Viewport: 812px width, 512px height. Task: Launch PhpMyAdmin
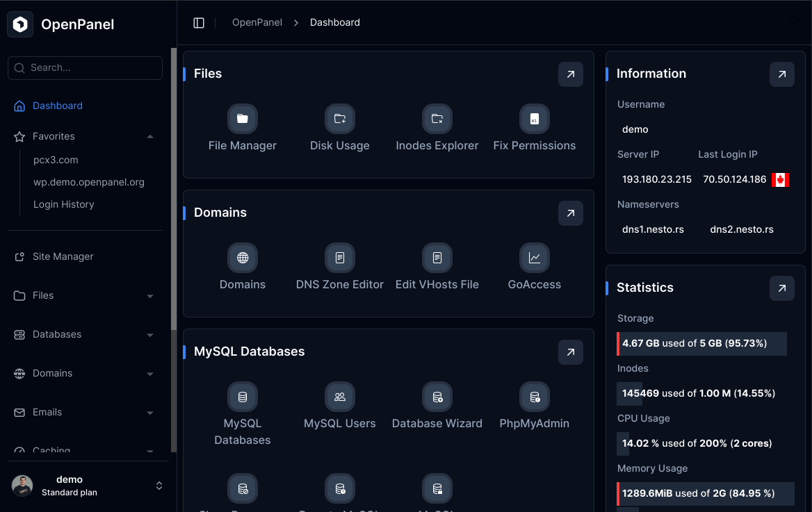point(535,397)
